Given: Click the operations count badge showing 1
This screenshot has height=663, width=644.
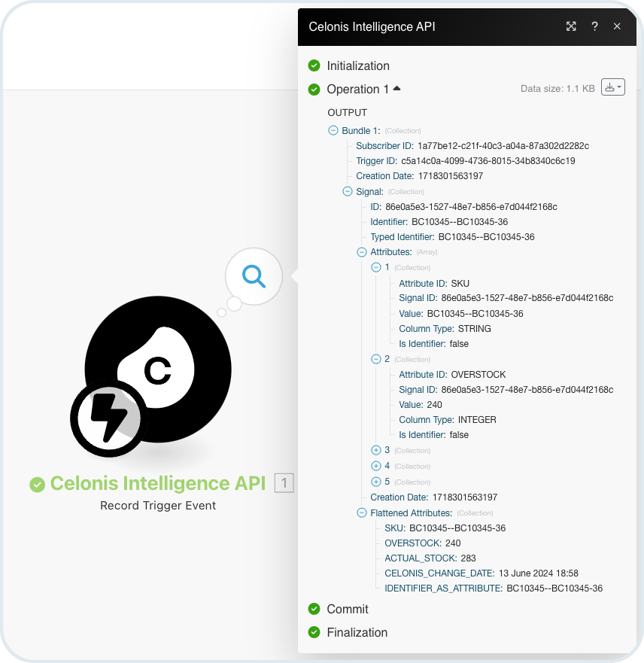Looking at the screenshot, I should click(x=284, y=483).
